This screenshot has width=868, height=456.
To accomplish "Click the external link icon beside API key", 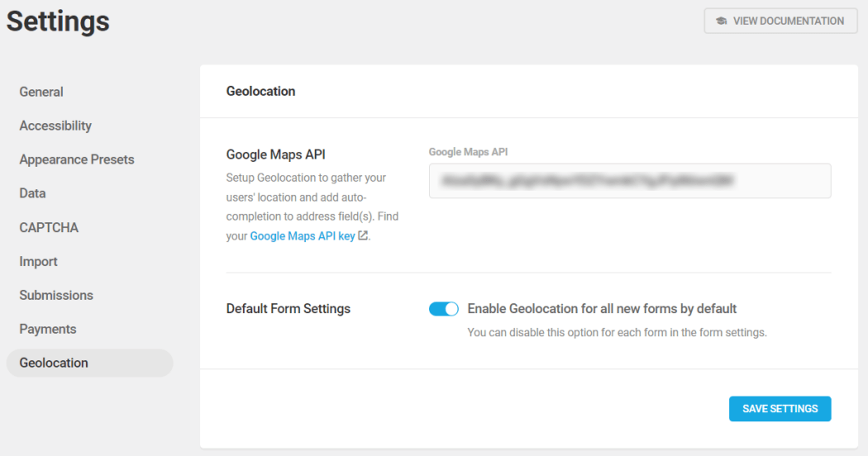I will (x=363, y=235).
